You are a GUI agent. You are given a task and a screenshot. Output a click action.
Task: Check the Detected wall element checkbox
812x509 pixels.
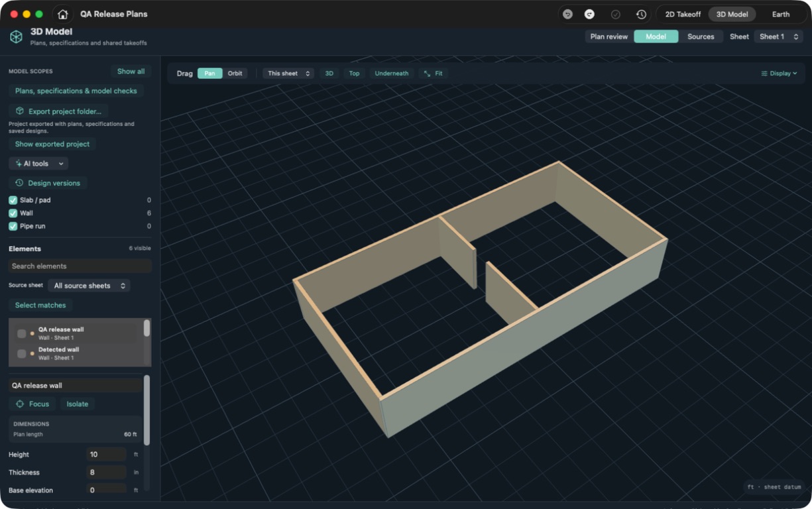pyautogui.click(x=21, y=353)
